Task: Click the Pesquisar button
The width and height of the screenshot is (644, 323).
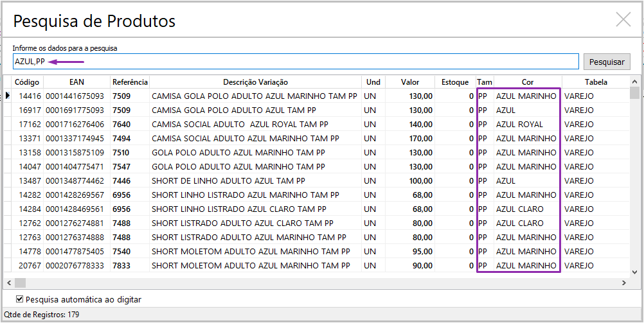Action: tap(607, 62)
